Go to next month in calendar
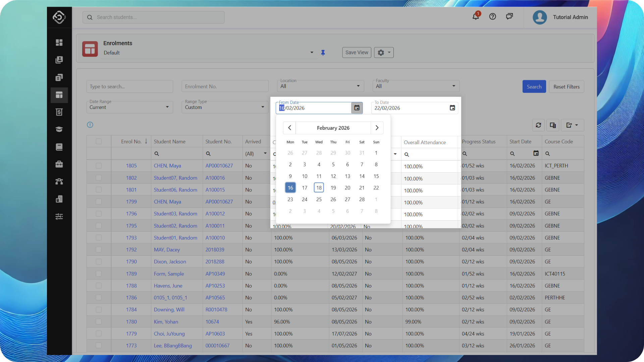 click(x=377, y=128)
